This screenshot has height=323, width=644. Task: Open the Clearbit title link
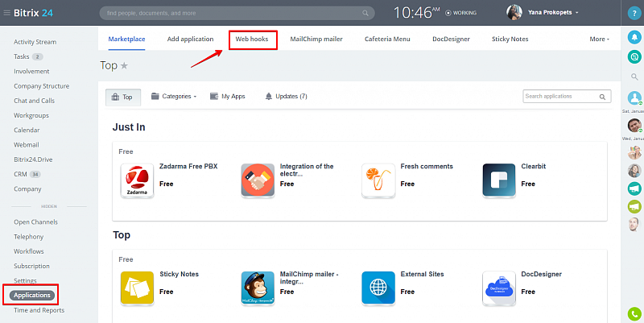pos(535,167)
